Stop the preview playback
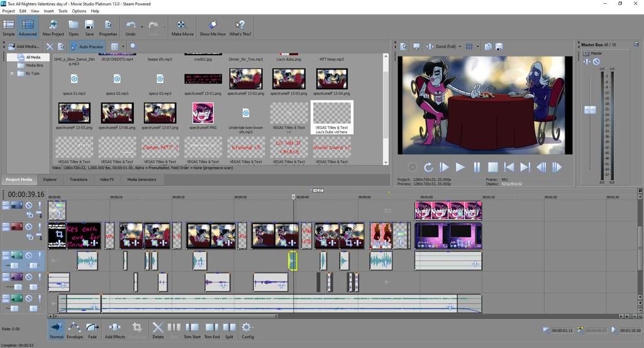 click(x=493, y=167)
